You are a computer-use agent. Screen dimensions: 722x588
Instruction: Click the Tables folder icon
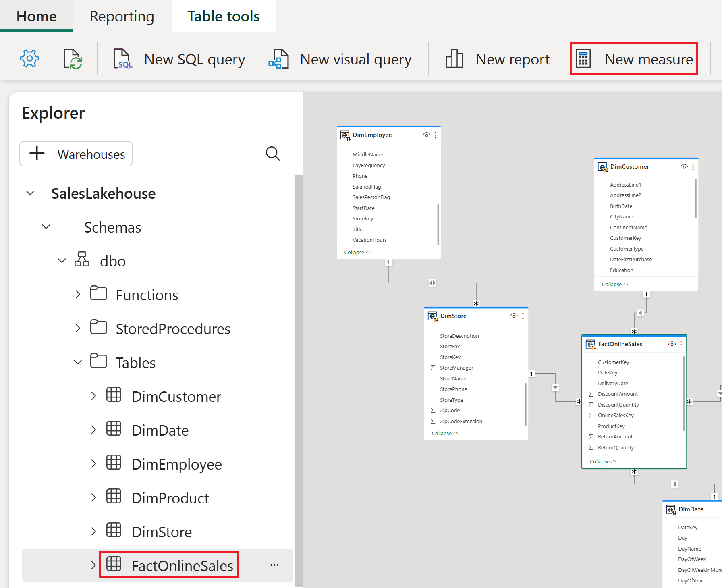(98, 361)
